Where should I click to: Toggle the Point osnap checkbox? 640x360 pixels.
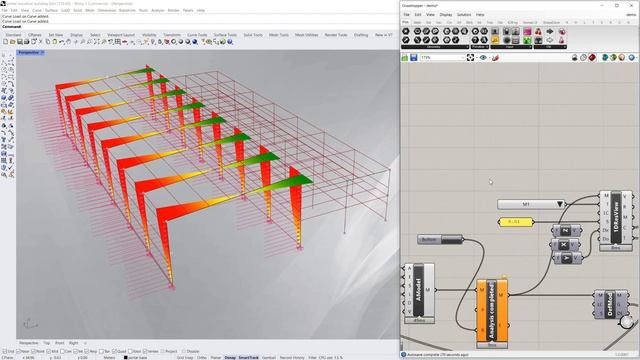click(x=33, y=351)
